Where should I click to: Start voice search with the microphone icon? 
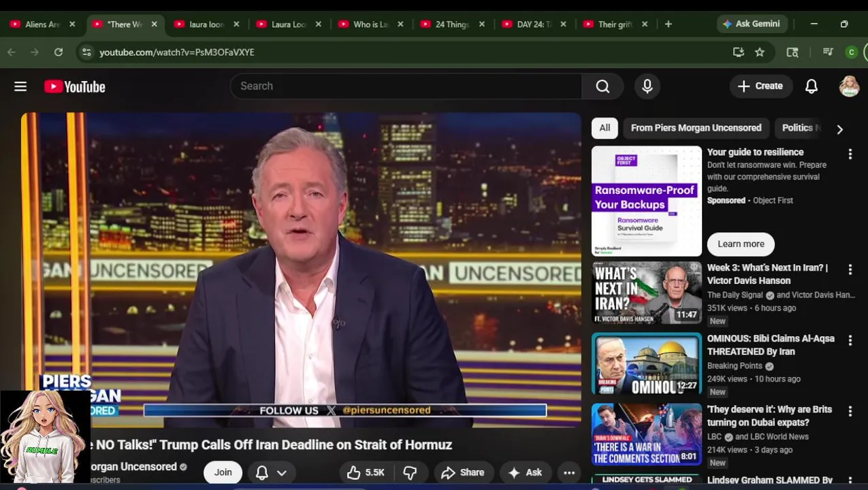coord(647,86)
